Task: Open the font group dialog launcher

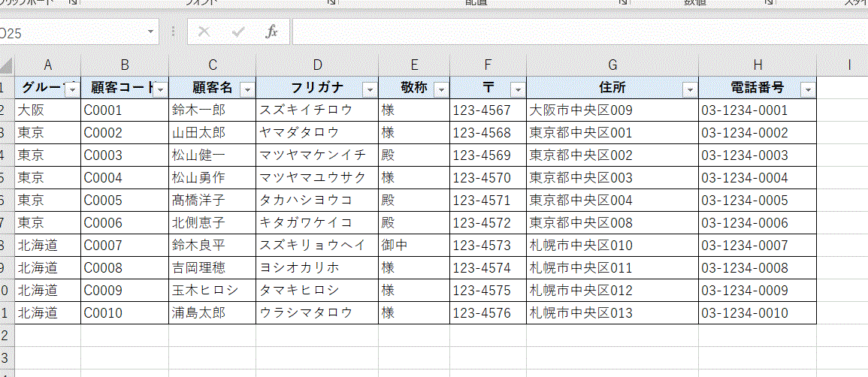Action: click(332, 3)
